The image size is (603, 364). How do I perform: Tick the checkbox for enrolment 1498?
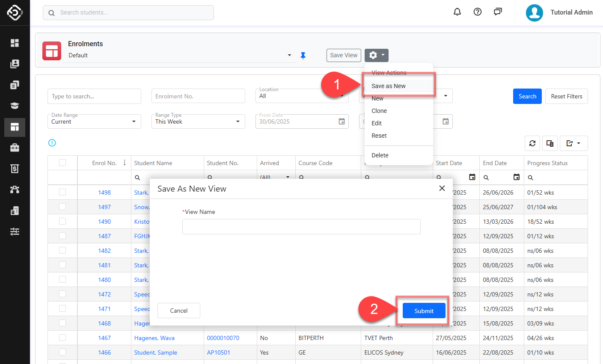point(62,192)
